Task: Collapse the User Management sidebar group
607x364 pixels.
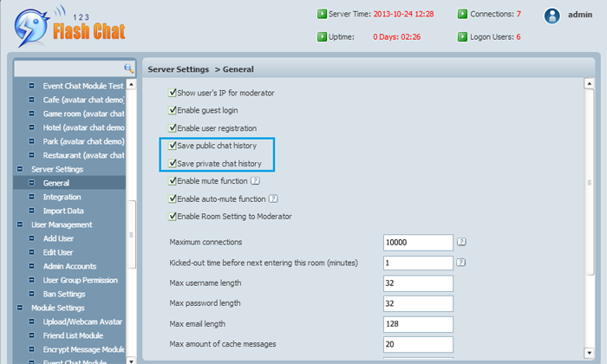Action: [20, 224]
